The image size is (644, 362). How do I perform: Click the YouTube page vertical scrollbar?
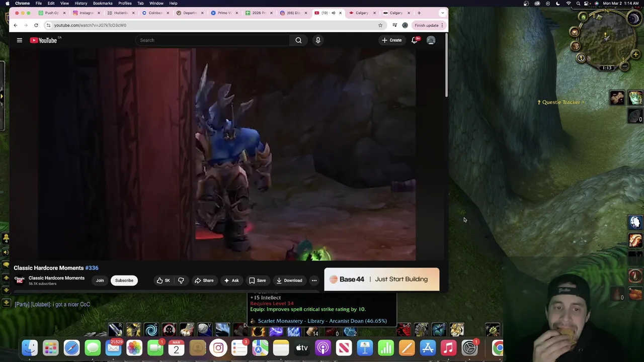click(446, 65)
